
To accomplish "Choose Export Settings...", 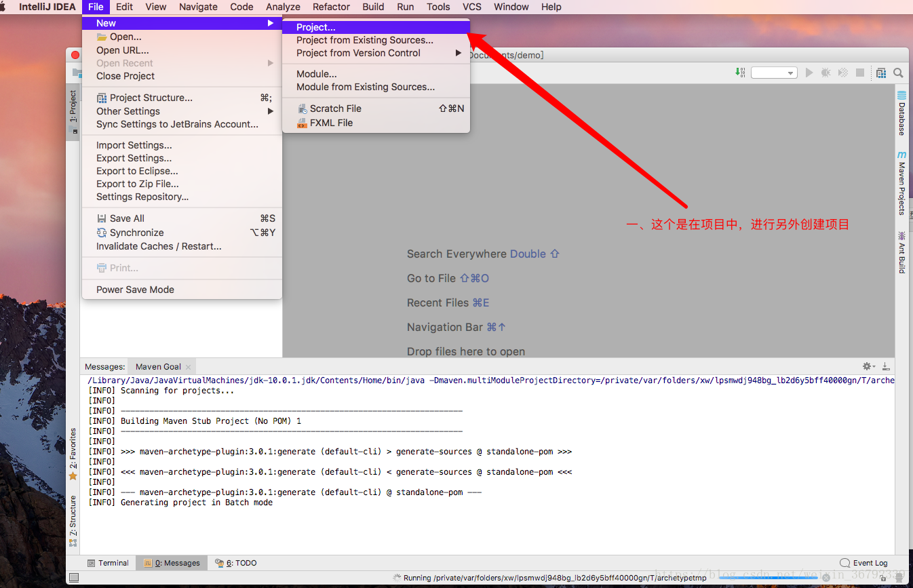I will 182,158.
